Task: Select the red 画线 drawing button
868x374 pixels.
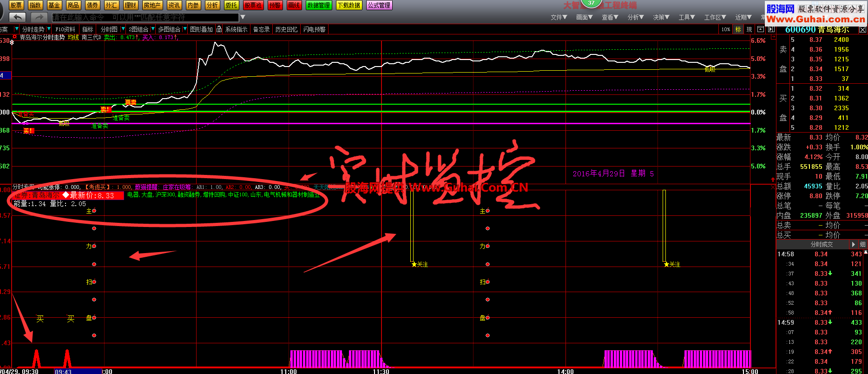Action: tap(294, 5)
